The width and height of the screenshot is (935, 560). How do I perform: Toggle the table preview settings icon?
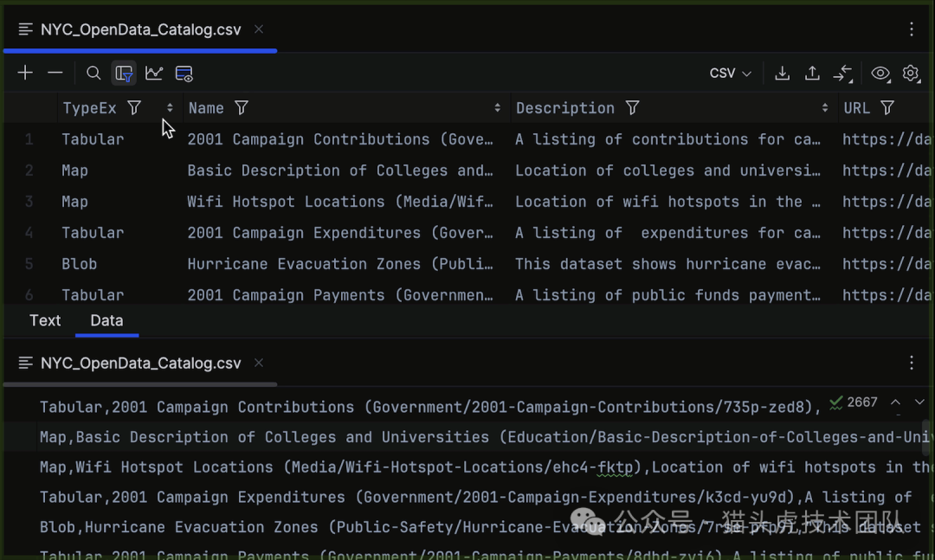[184, 74]
